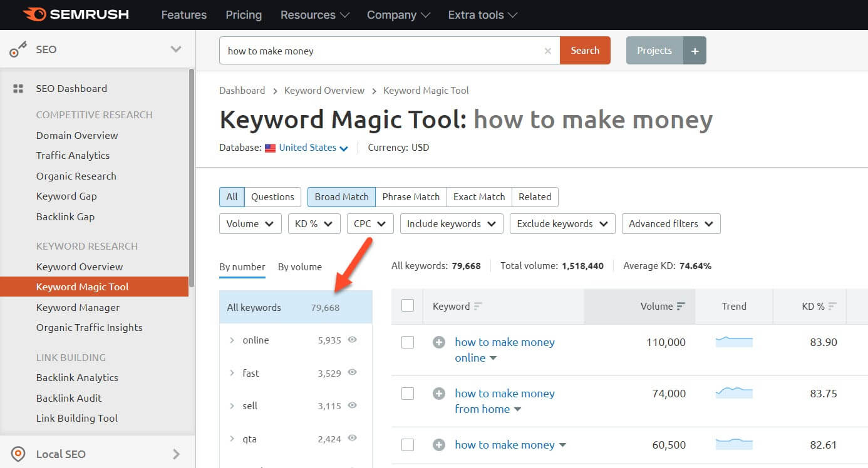Open dropdown arrow beside 'how to make money online'
868x468 pixels.
(493, 359)
